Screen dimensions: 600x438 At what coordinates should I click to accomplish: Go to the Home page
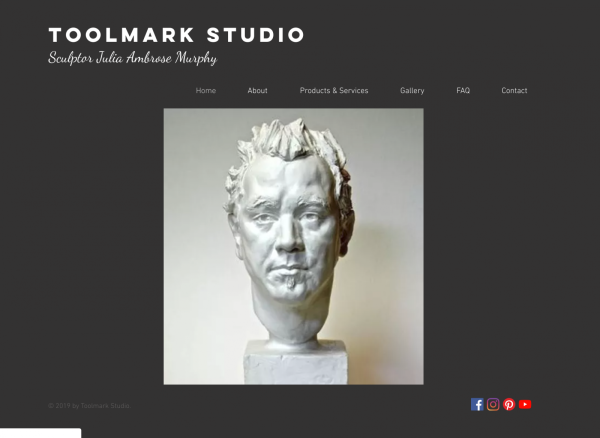pyautogui.click(x=206, y=91)
